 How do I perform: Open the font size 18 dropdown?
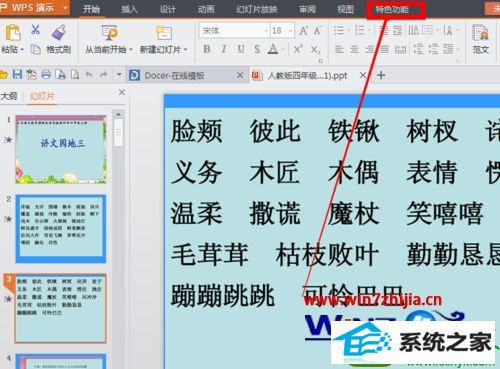coord(291,31)
